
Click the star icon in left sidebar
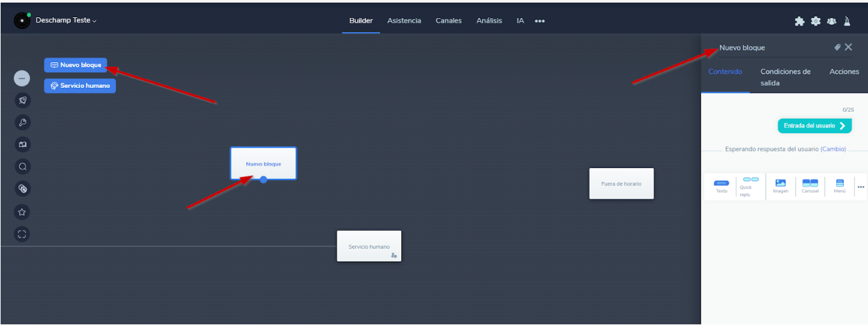pos(22,212)
